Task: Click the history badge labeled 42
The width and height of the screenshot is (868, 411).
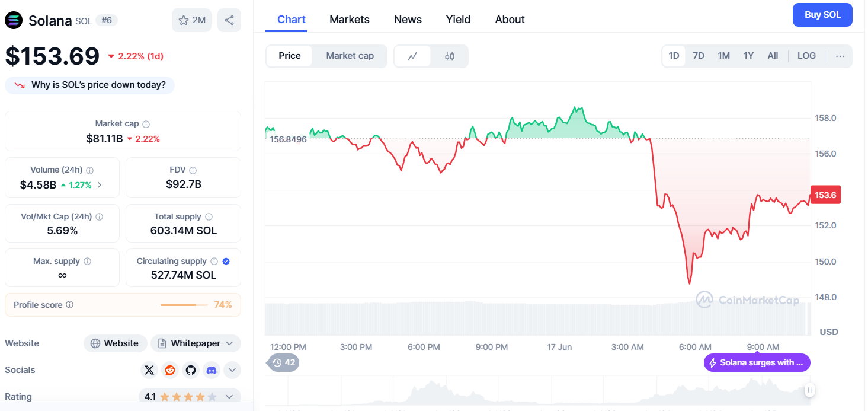Action: 284,362
